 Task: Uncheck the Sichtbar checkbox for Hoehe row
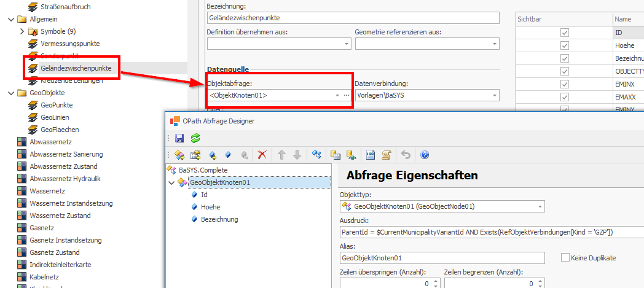[564, 45]
